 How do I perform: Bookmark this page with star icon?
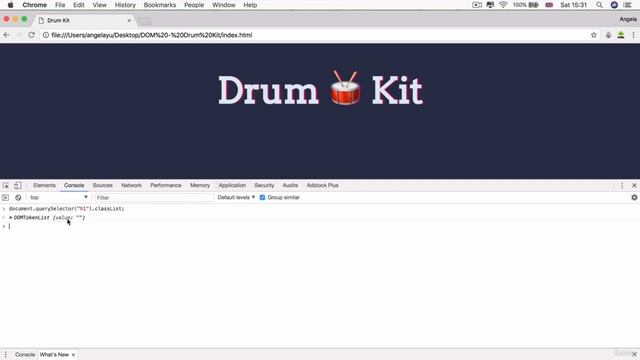(x=593, y=35)
